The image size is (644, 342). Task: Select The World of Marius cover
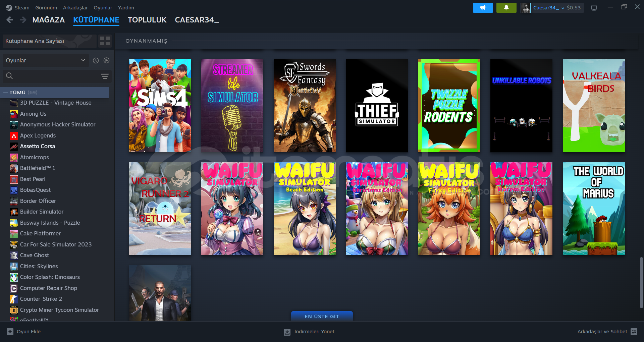(x=594, y=209)
